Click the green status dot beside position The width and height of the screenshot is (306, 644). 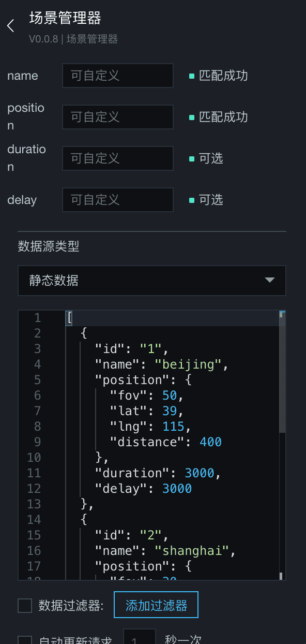[x=192, y=118]
